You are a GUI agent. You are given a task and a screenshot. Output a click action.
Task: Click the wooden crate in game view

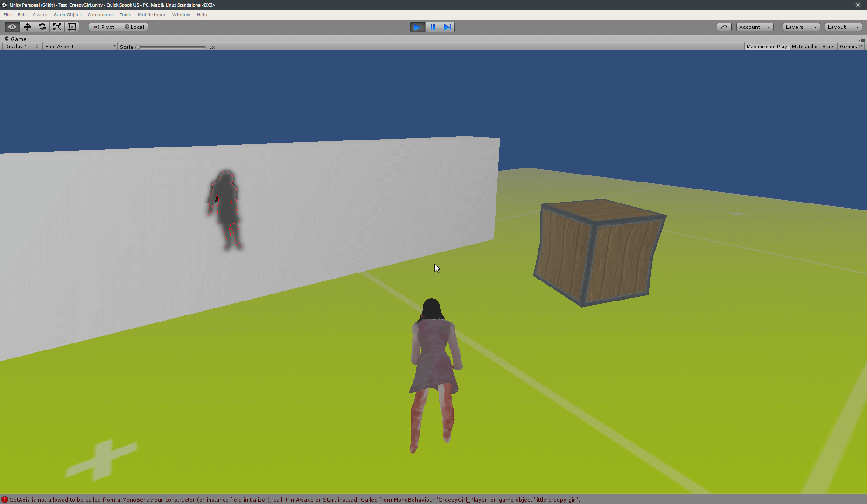600,252
